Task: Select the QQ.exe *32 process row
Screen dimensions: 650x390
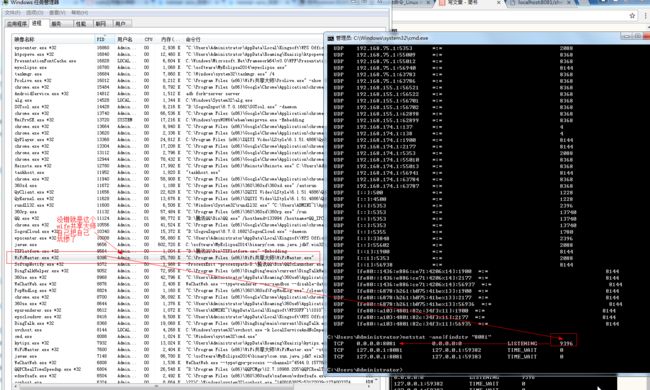Action: click(x=167, y=218)
